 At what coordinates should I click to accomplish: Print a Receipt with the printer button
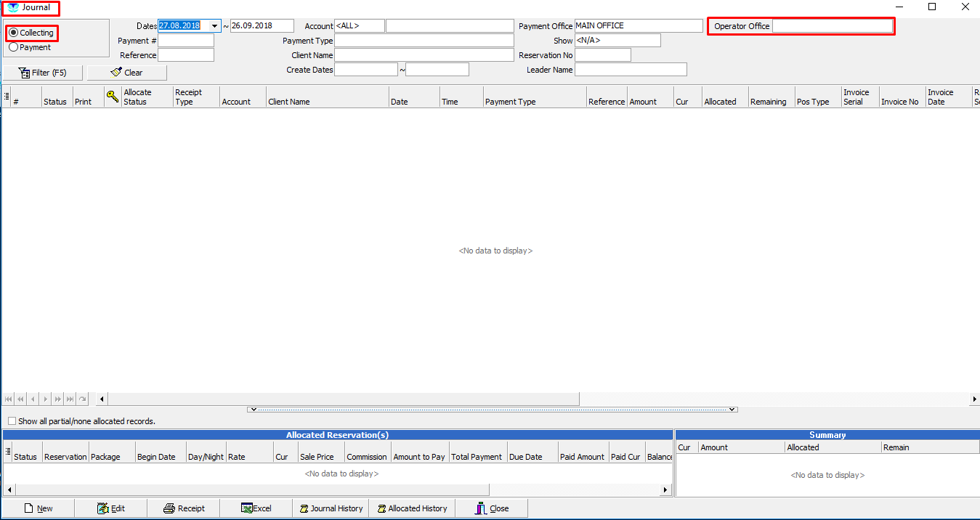(x=184, y=508)
